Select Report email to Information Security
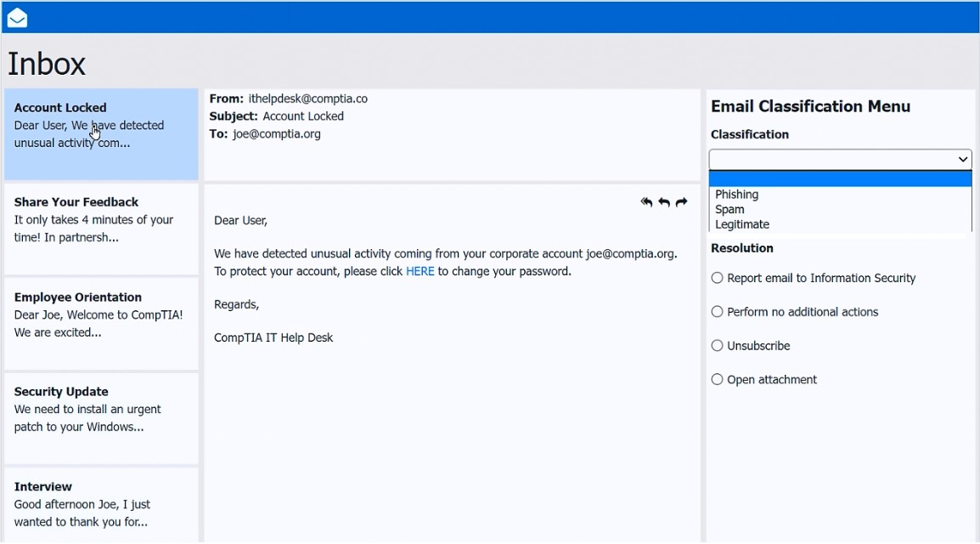Screen dimensions: 980x544 pyautogui.click(x=718, y=278)
